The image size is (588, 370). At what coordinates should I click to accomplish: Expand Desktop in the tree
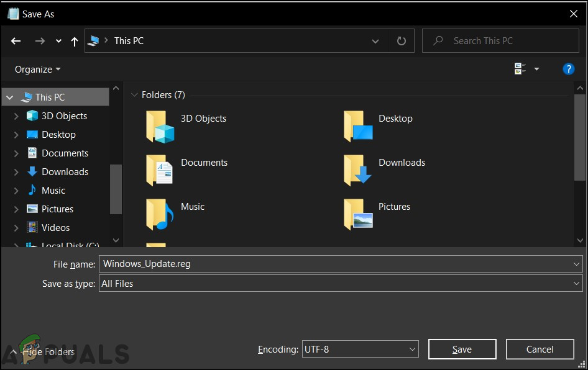pos(16,135)
